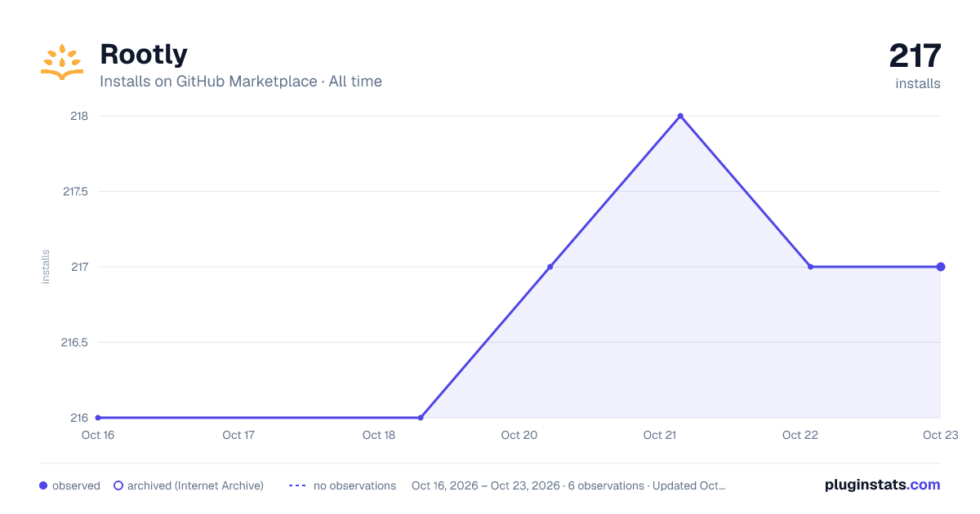980x514 pixels.
Task: Click the x-axis label Oct 17
Action: point(238,435)
